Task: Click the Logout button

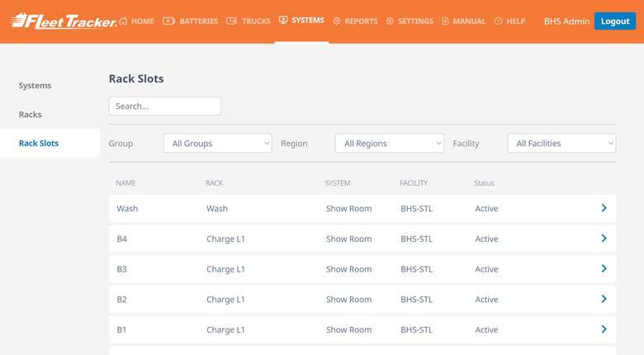Action: (x=614, y=21)
